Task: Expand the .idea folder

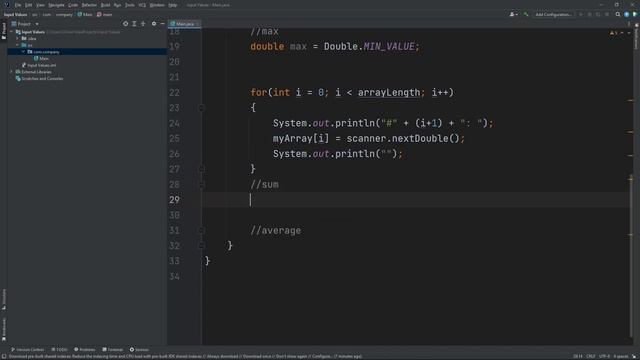Action: [18, 38]
